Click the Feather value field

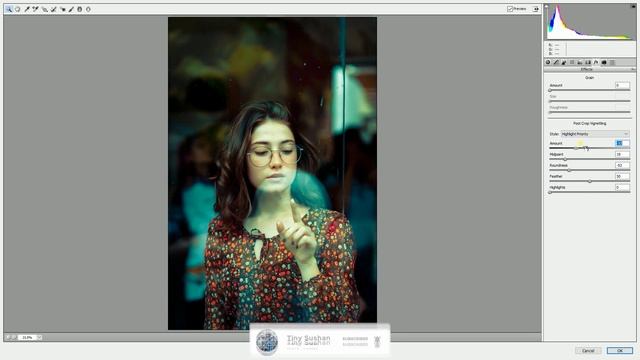[622, 176]
